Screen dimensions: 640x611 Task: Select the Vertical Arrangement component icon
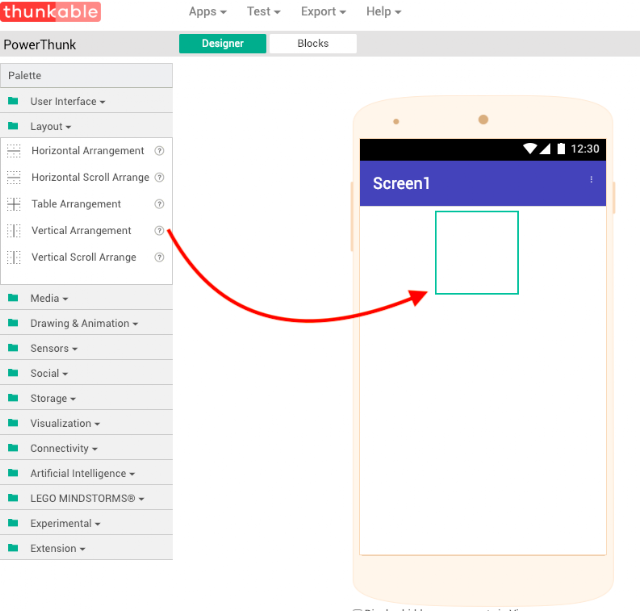[13, 230]
